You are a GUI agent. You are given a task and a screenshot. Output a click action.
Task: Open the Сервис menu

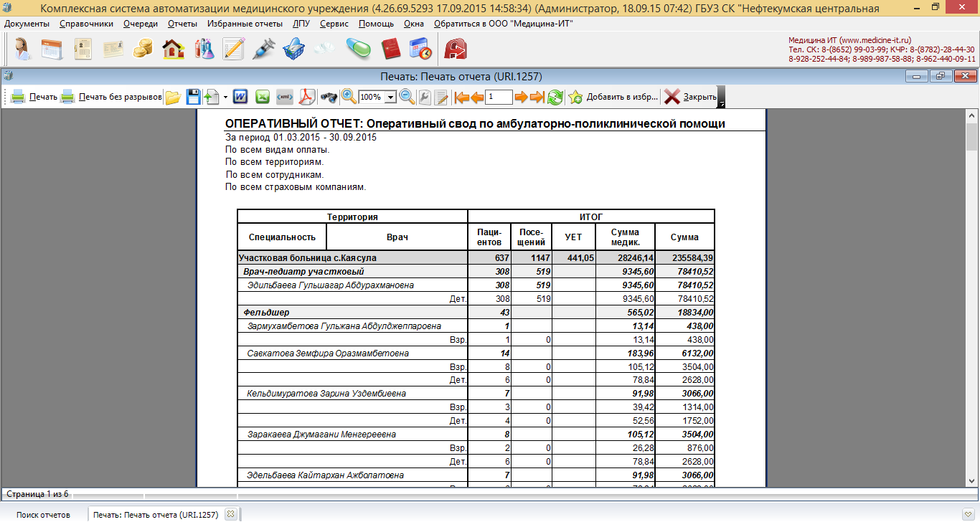(334, 24)
